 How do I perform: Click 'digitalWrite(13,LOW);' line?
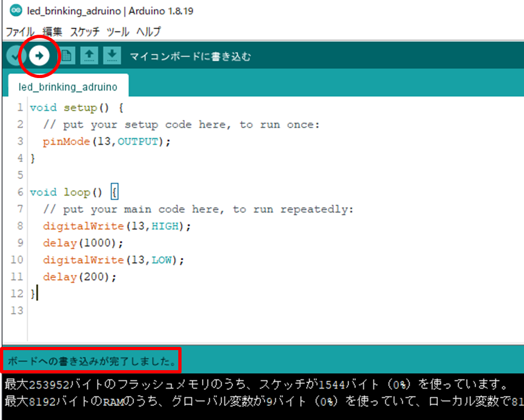[113, 260]
